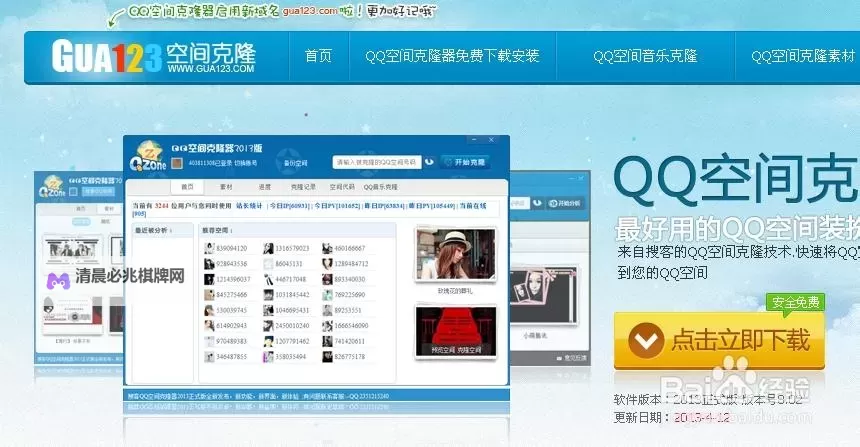Click the 开始克隆 button
860x447 pixels.
point(465,162)
